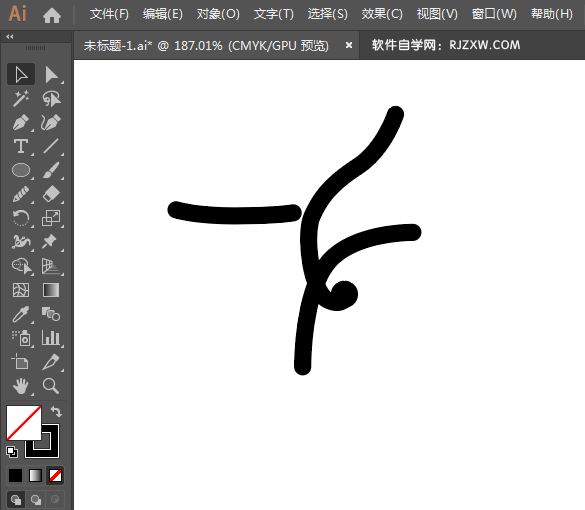This screenshot has height=510, width=585.
Task: Open the 文件(F) menu
Action: pos(109,14)
